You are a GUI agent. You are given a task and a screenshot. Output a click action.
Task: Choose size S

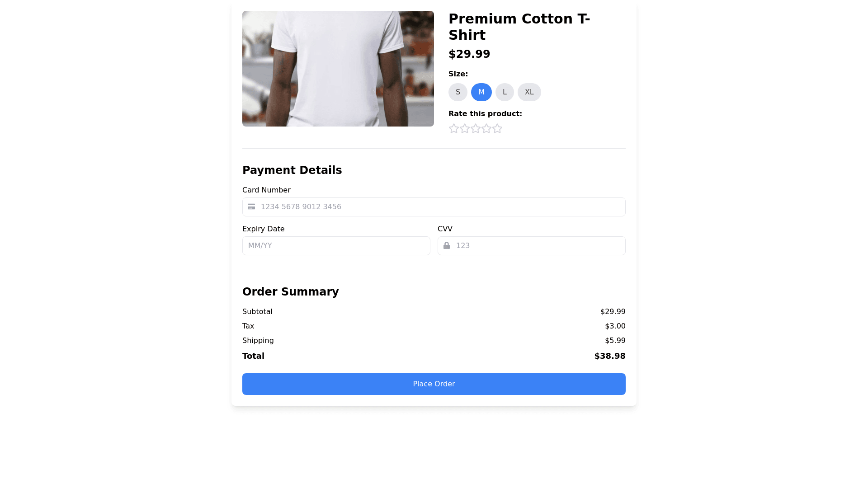[x=458, y=92]
